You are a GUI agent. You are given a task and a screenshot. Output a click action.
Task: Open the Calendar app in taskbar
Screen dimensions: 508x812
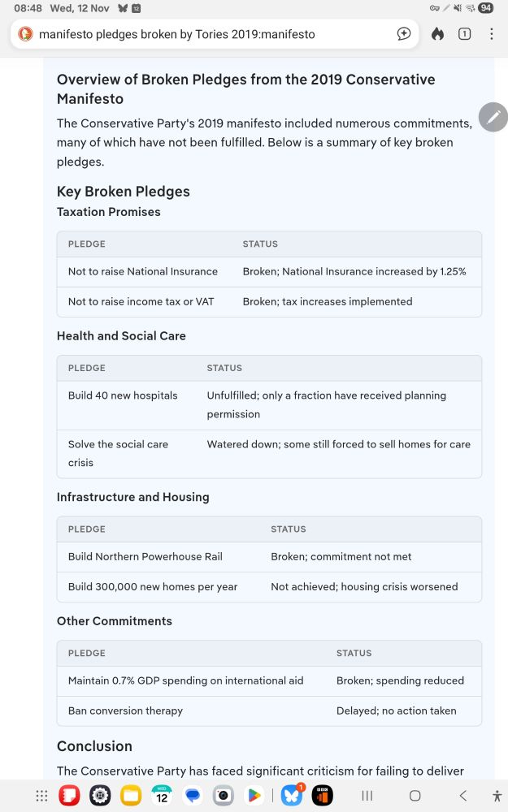point(162,796)
